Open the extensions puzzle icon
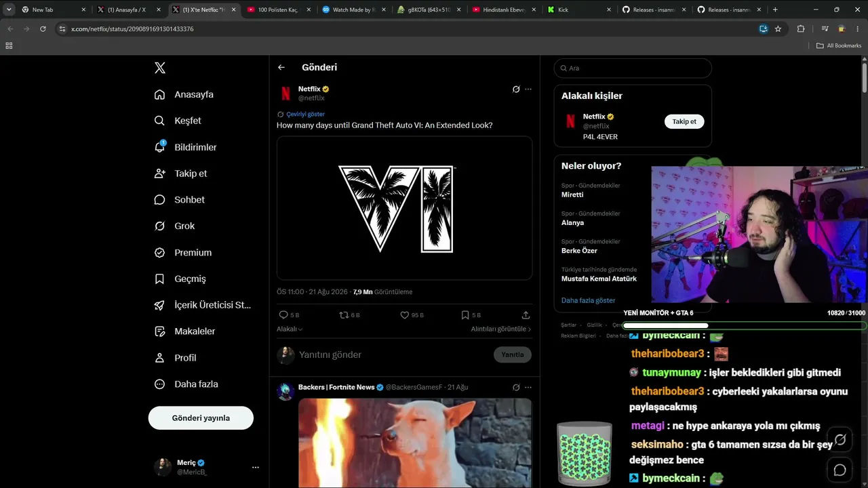The width and height of the screenshot is (868, 488). tap(801, 29)
